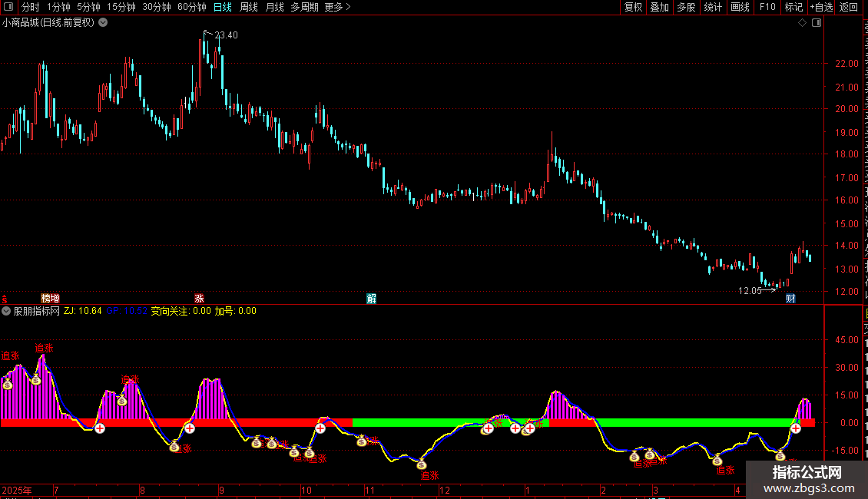Viewport: 868px width, 499px height.
Task: Click the 财 financial marker icon
Action: (x=790, y=299)
